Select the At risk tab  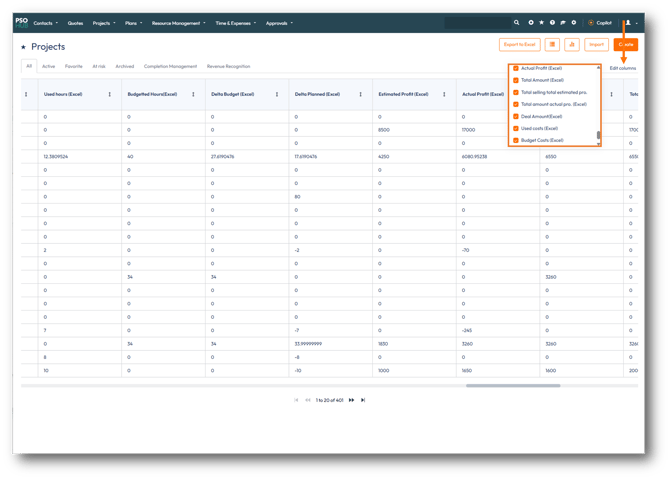[x=99, y=66]
